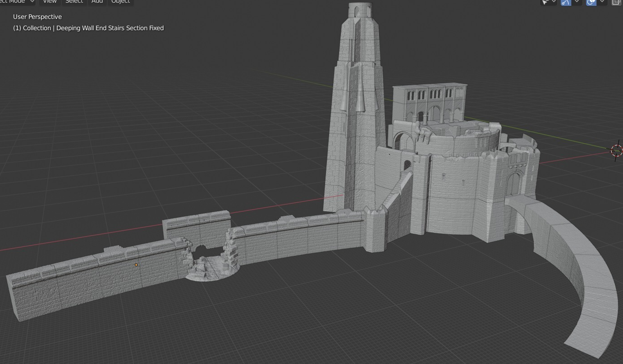This screenshot has height=364, width=623.
Task: Open the Object Mode dropdown
Action: [x=16, y=2]
